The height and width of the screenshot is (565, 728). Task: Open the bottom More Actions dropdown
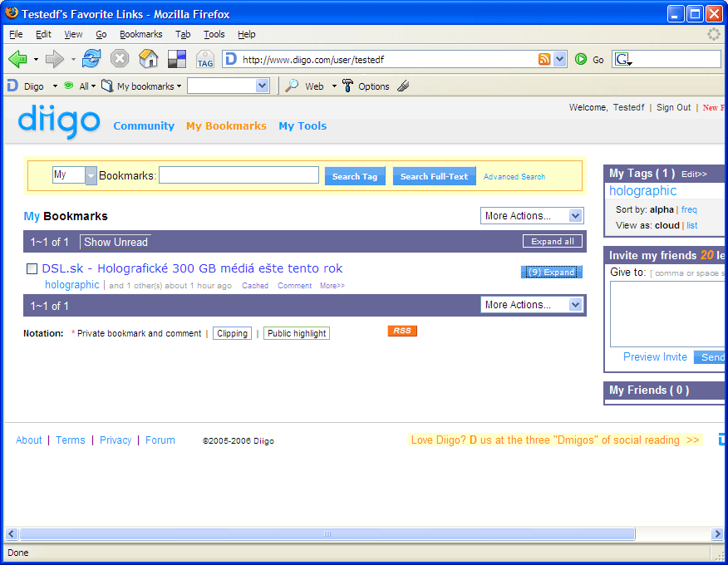coord(532,305)
